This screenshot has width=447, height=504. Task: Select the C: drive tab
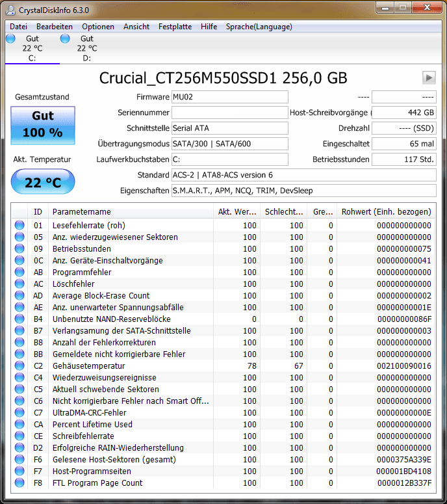tap(32, 48)
